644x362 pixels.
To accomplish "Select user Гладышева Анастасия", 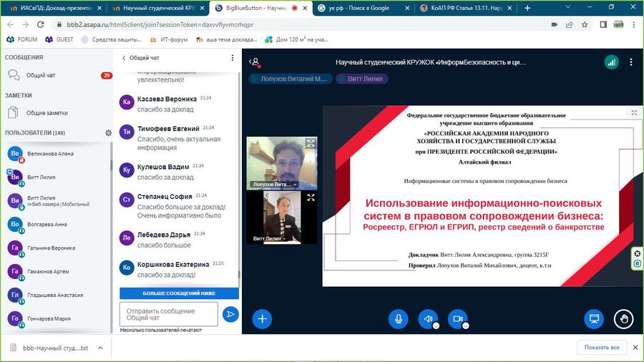I will (57, 295).
